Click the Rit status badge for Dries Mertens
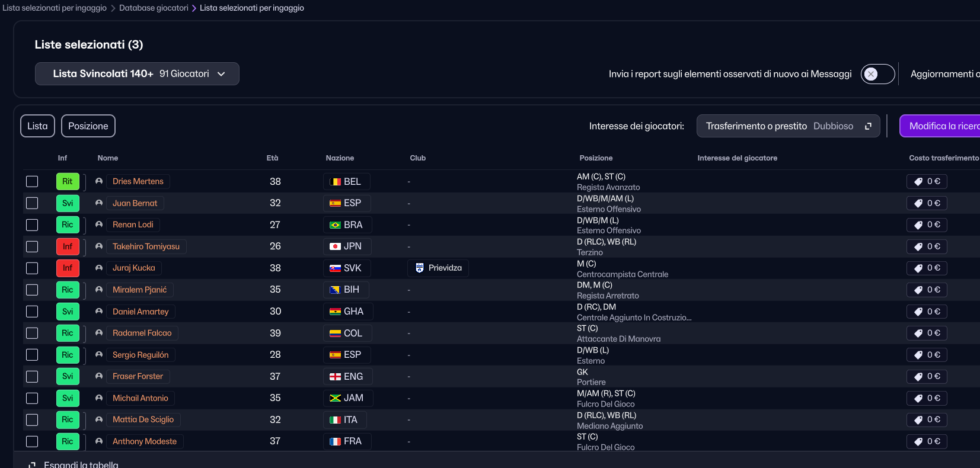The height and width of the screenshot is (468, 980). tap(68, 181)
